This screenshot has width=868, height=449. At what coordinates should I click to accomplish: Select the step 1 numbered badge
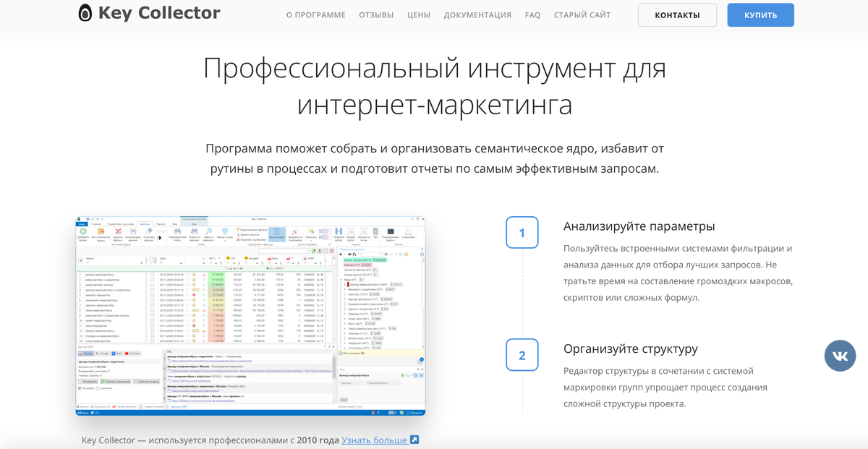[522, 233]
